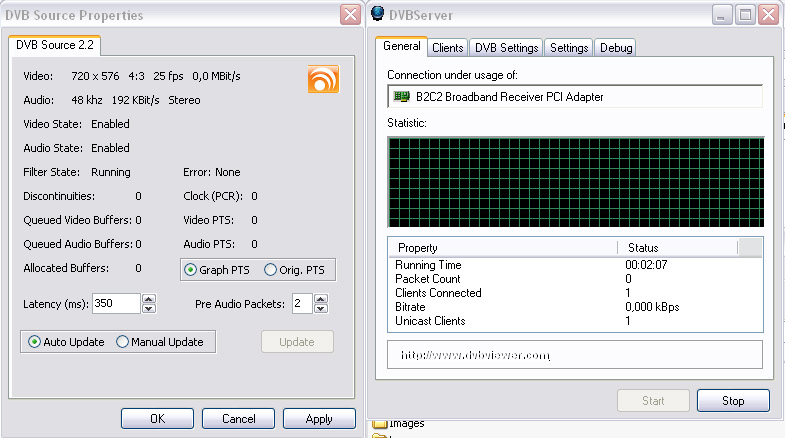The width and height of the screenshot is (785, 438).
Task: Click the Images folder icon below DVBServer
Action: point(380,424)
